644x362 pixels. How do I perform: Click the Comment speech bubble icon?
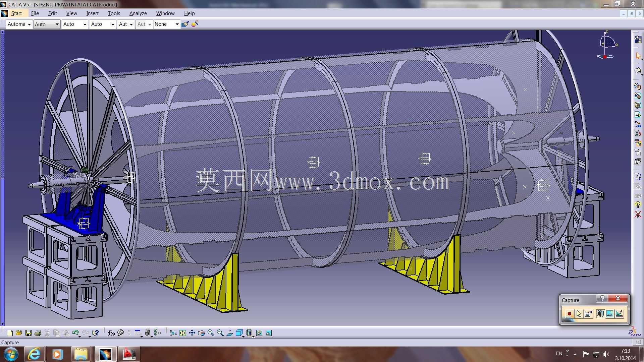pyautogui.click(x=121, y=333)
